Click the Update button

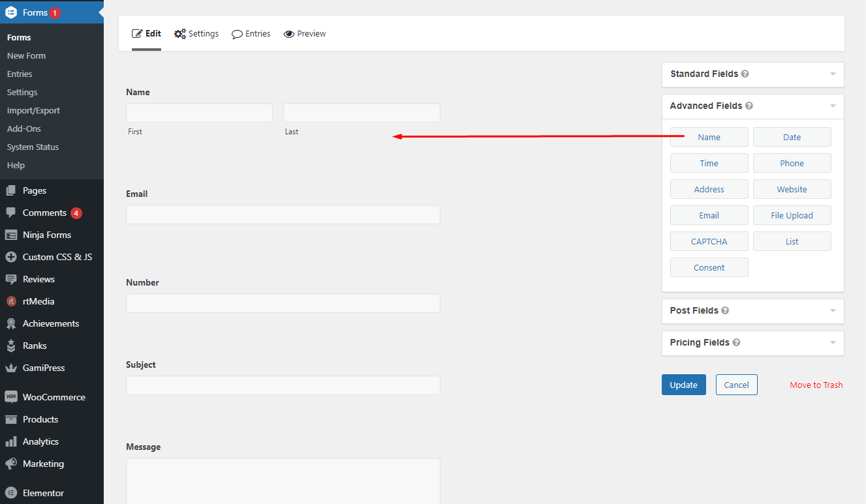pos(683,385)
